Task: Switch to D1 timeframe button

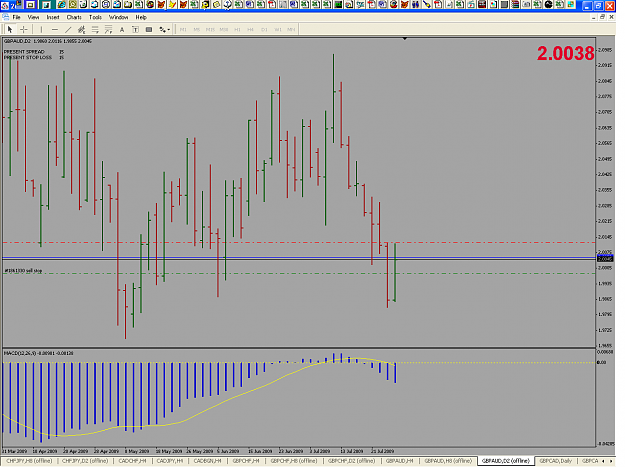Action: coord(264,29)
